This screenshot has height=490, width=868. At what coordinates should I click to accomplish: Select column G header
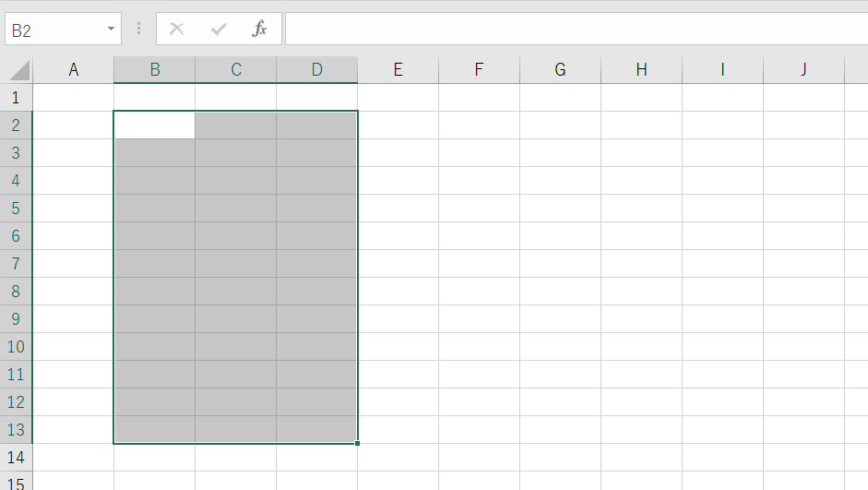tap(560, 69)
